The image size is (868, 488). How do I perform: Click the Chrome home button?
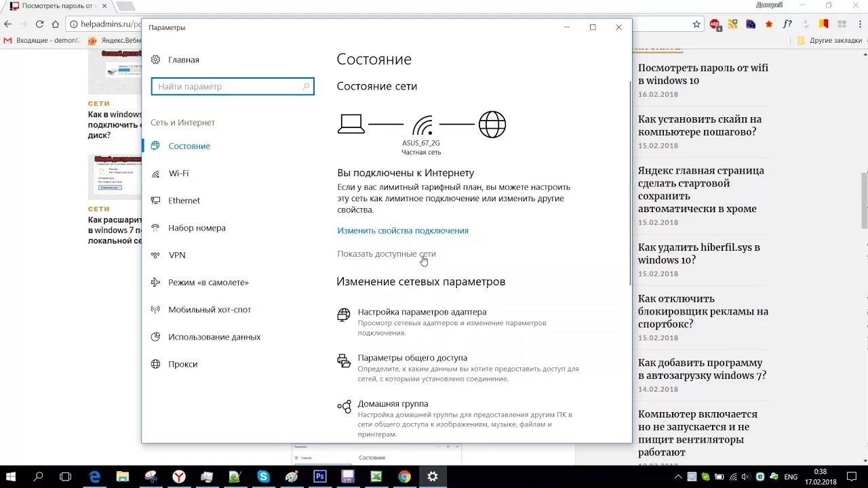[x=56, y=24]
